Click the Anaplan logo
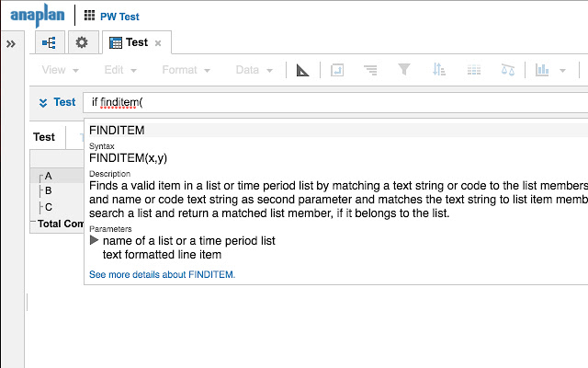 (x=38, y=16)
